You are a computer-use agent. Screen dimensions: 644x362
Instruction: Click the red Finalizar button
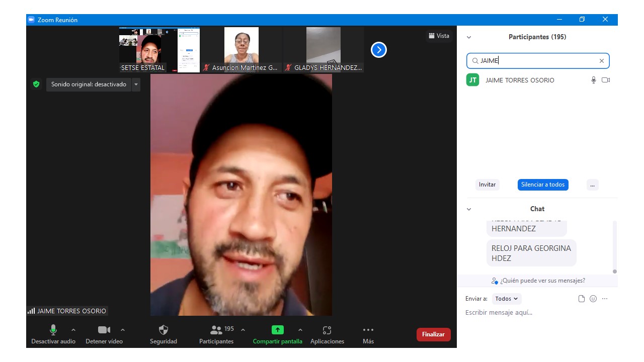tap(433, 334)
